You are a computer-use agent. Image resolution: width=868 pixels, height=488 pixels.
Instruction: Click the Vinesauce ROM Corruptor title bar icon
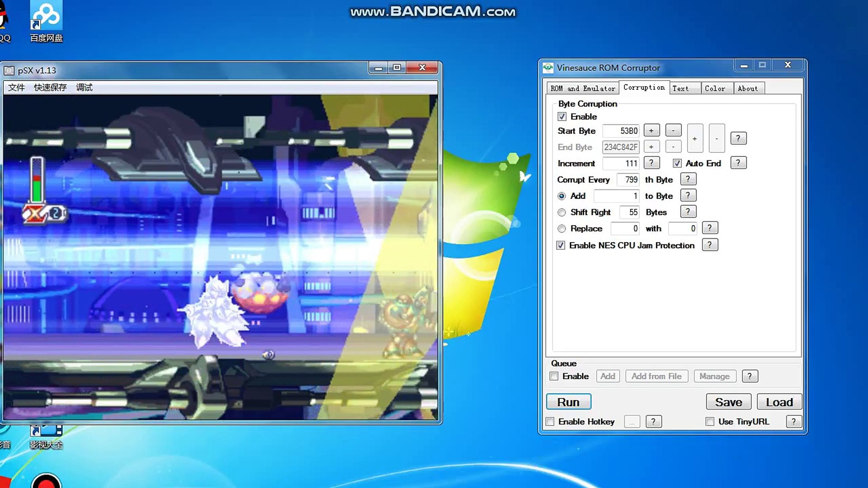pos(548,67)
